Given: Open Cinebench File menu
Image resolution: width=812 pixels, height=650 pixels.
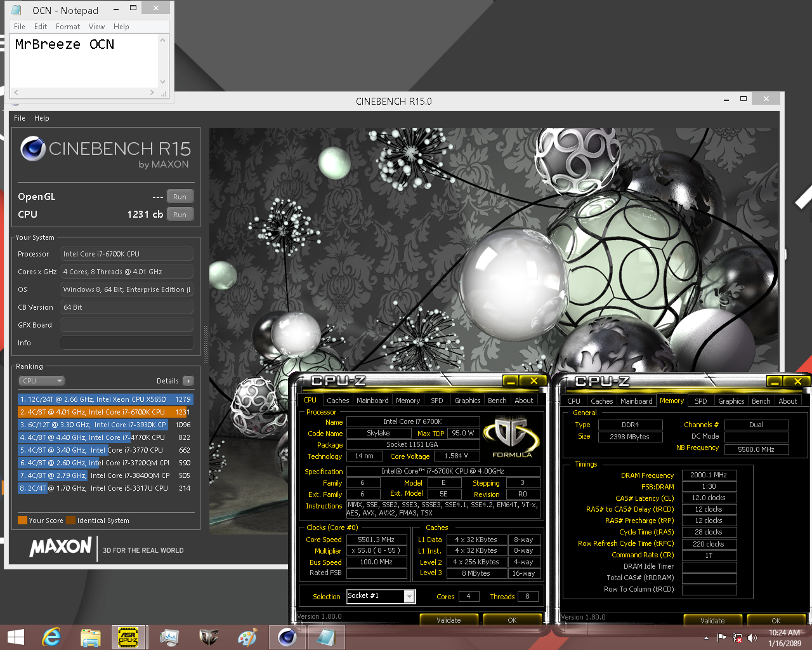Looking at the screenshot, I should click(x=20, y=118).
